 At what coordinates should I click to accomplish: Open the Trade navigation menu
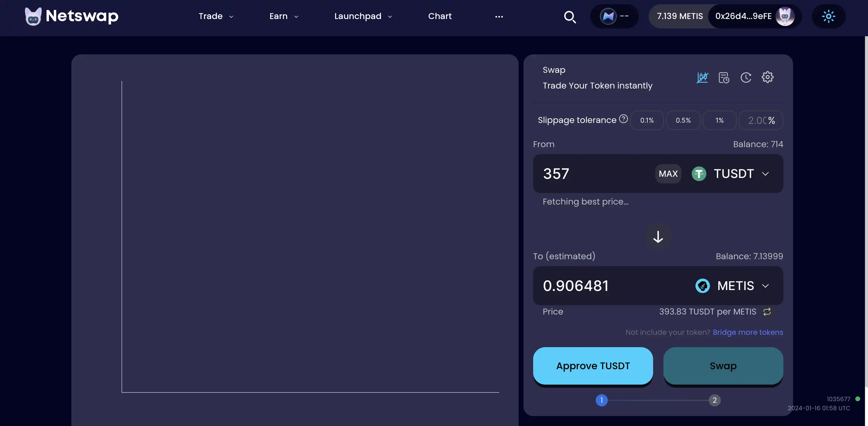[x=216, y=16]
